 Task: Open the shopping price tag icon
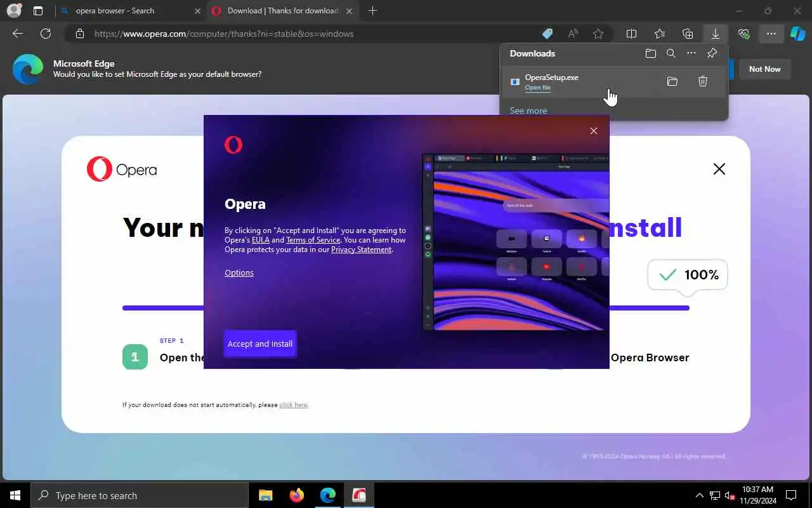pos(547,34)
